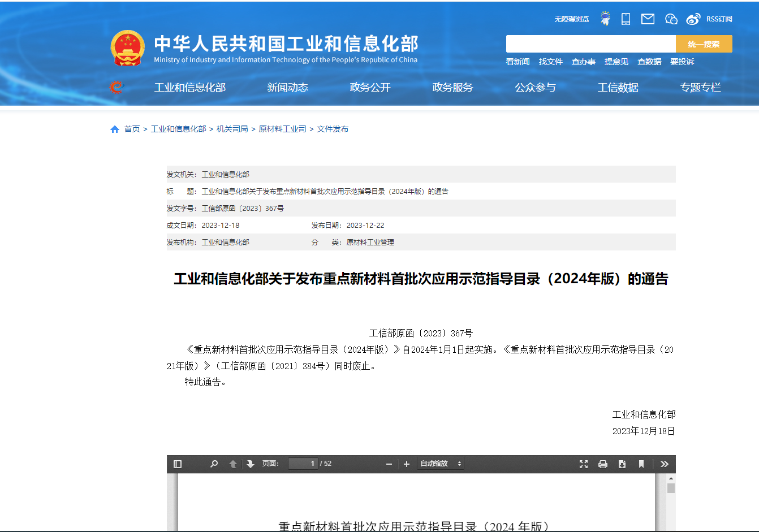Print the PDF document

pyautogui.click(x=603, y=464)
